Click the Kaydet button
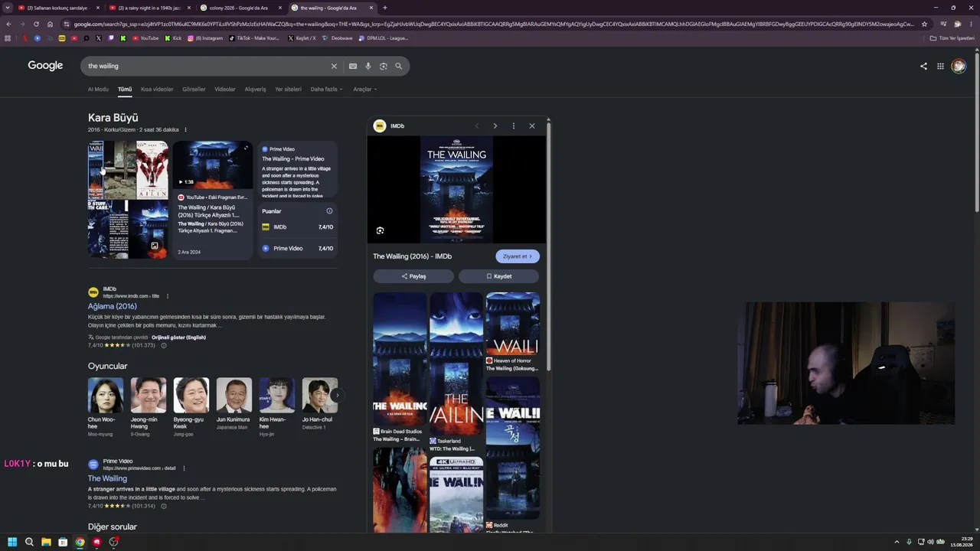 tap(498, 276)
